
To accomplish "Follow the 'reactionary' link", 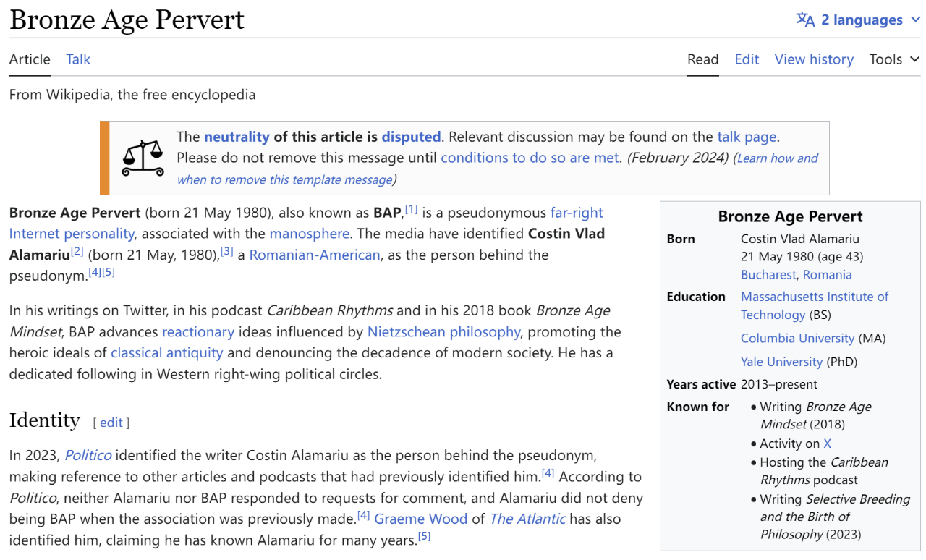I will [x=198, y=332].
